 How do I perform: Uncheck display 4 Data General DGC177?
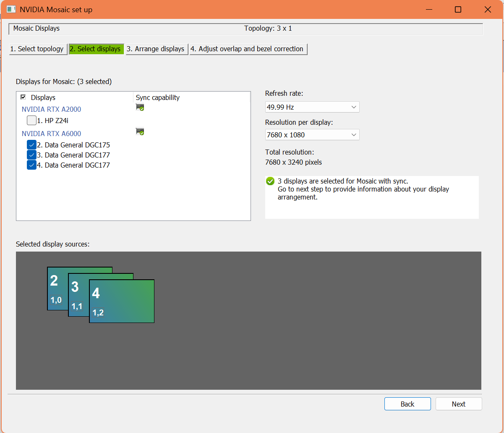pyautogui.click(x=31, y=165)
